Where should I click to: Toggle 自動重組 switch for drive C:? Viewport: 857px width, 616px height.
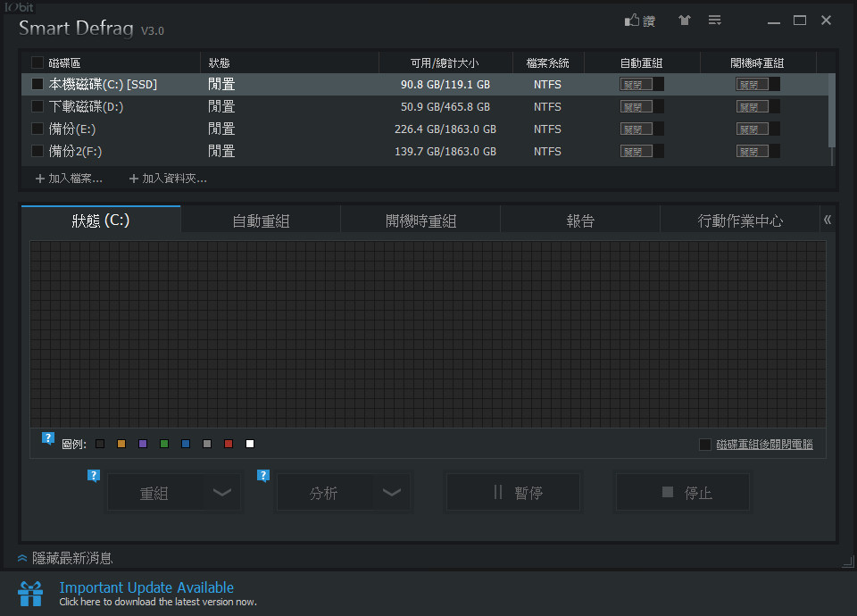point(642,84)
